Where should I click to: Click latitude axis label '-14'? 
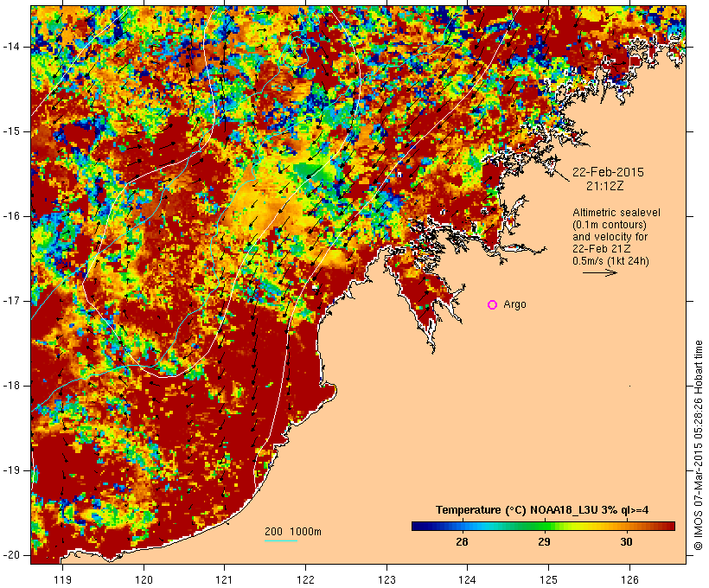(x=10, y=47)
